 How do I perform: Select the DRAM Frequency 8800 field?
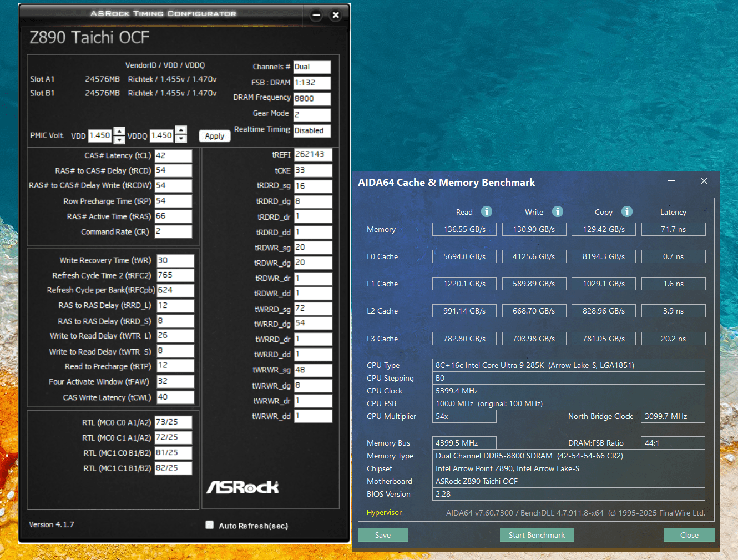[312, 99]
